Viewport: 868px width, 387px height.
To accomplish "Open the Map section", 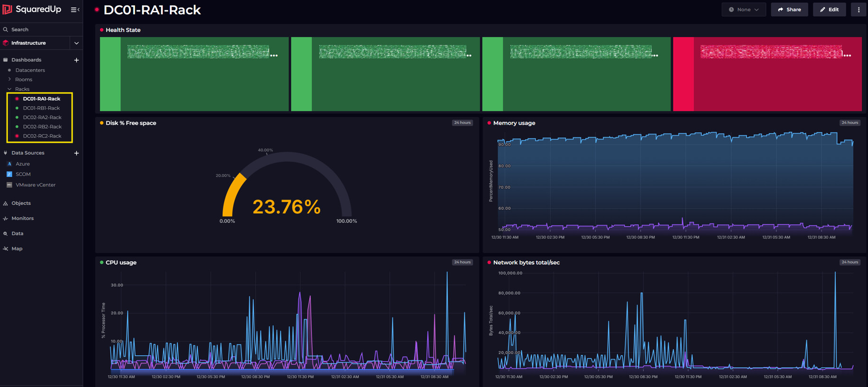I will tap(17, 249).
